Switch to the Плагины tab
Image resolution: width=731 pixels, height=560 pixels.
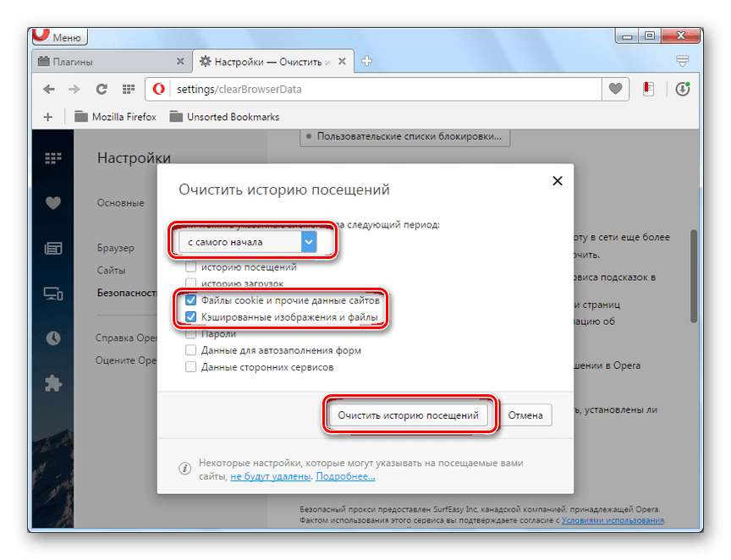(x=112, y=62)
